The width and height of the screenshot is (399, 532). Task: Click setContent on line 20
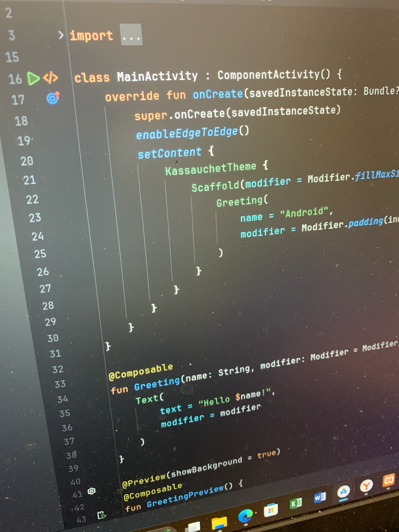170,153
